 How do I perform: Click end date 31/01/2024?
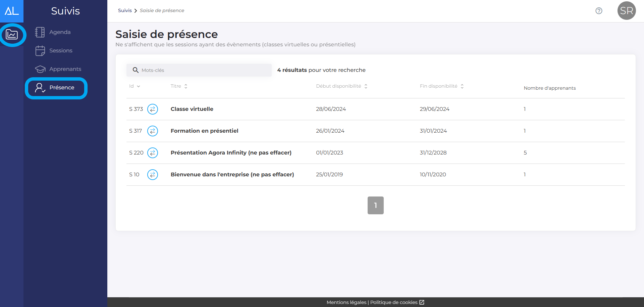coord(433,131)
